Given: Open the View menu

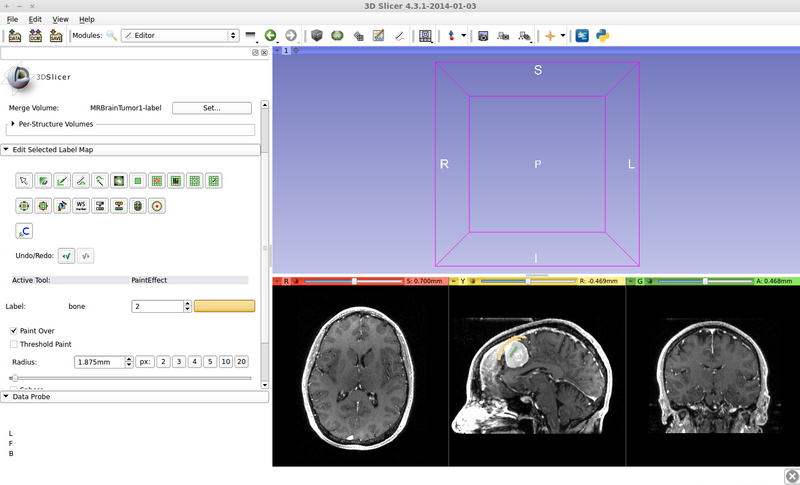Looking at the screenshot, I should (x=60, y=19).
